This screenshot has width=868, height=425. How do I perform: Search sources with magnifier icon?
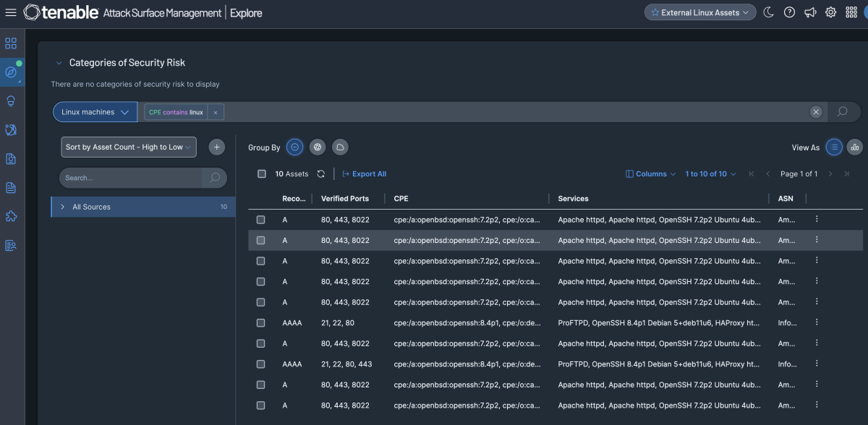point(215,178)
